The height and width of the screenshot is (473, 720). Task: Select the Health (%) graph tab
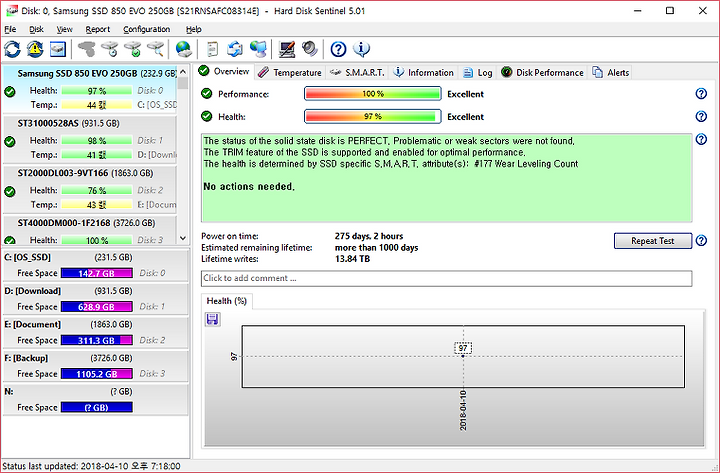point(227,301)
